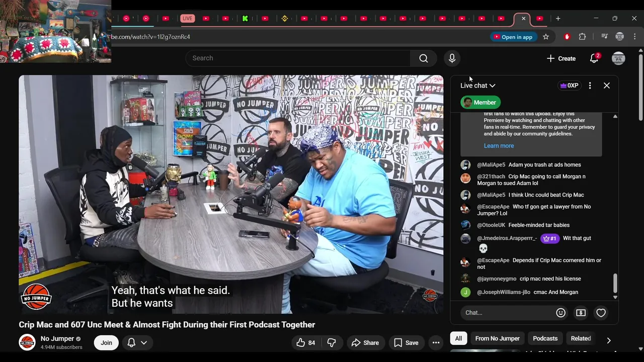Click the Super Chat dollar icon

point(581,313)
